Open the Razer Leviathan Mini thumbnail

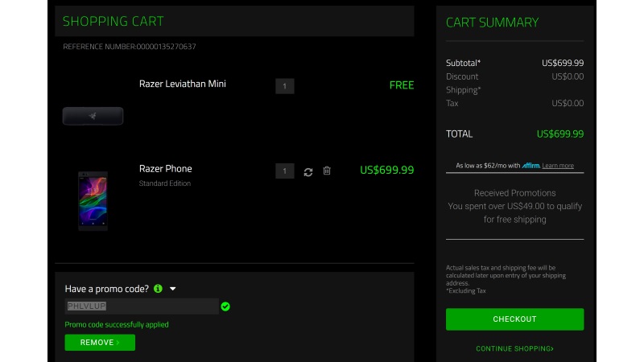click(x=93, y=116)
